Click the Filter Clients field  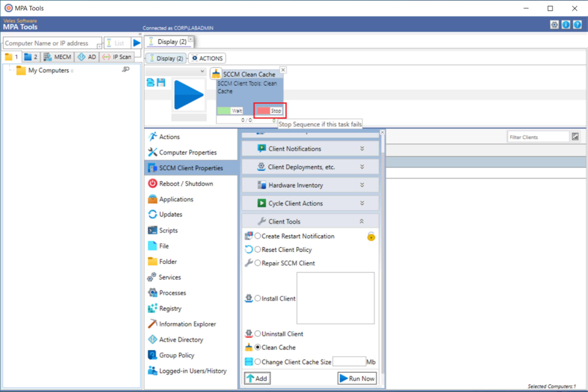538,137
